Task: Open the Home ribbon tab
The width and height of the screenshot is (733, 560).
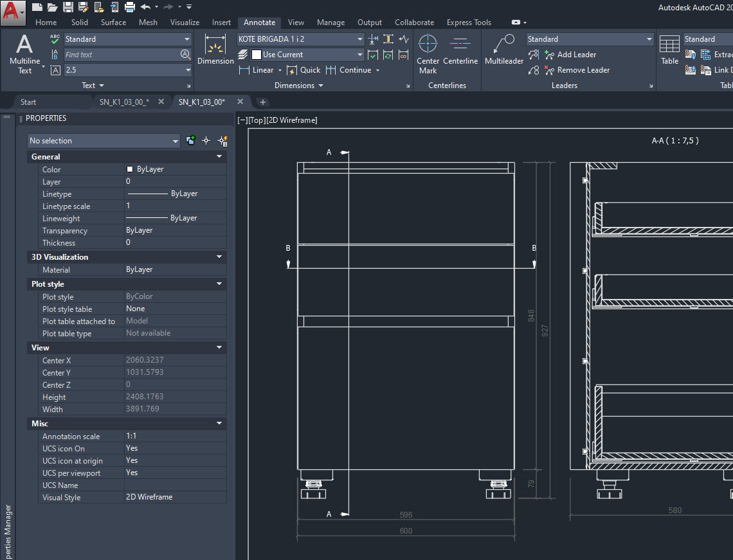Action: pyautogui.click(x=46, y=23)
